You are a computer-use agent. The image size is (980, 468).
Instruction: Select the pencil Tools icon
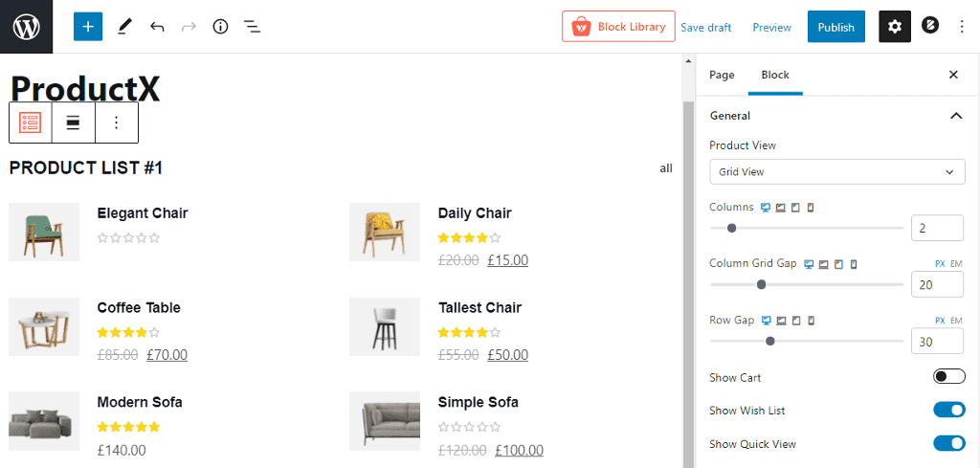124,27
